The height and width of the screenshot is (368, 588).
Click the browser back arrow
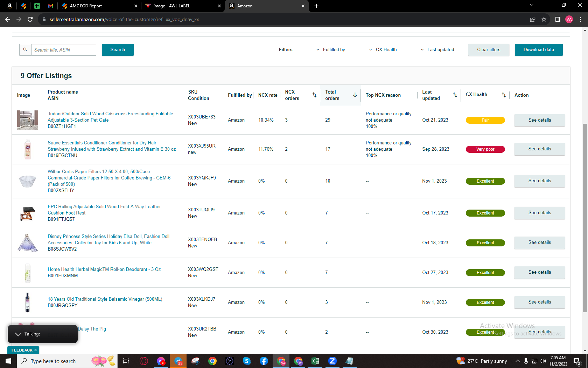coord(8,19)
